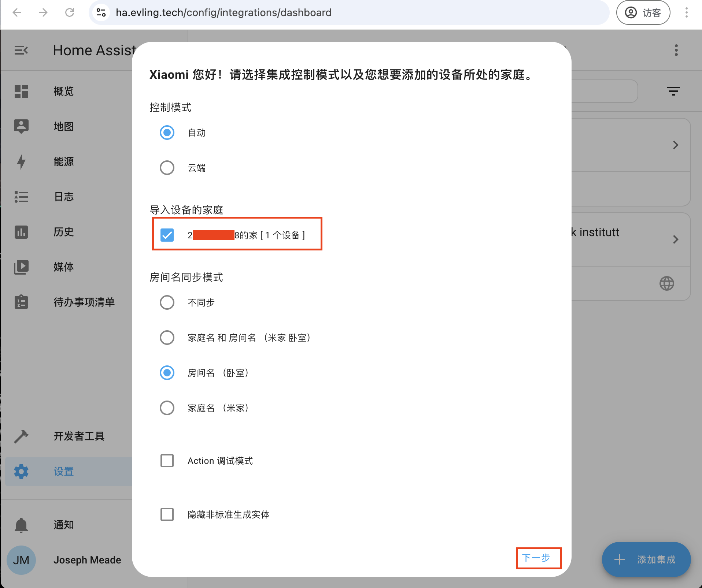Open 日志 in the sidebar

(64, 197)
